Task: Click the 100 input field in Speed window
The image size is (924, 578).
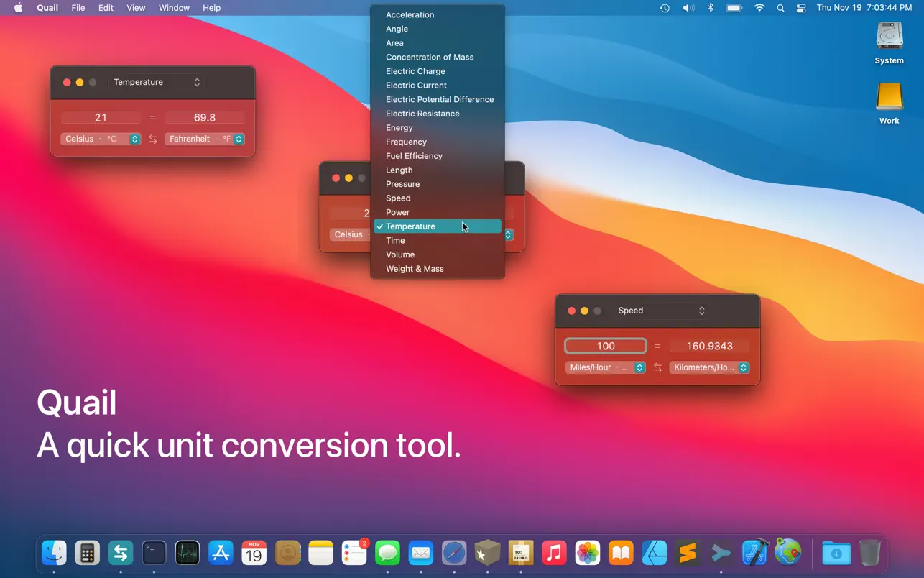Action: (605, 346)
